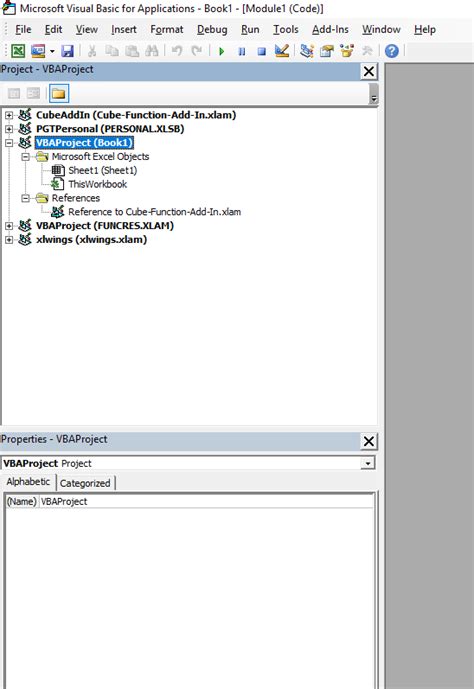Open the Edit menu

[53, 29]
